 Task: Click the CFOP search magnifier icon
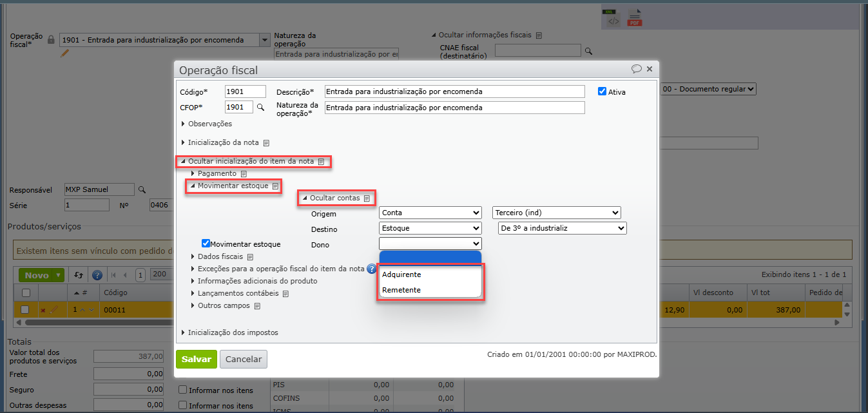(x=261, y=107)
